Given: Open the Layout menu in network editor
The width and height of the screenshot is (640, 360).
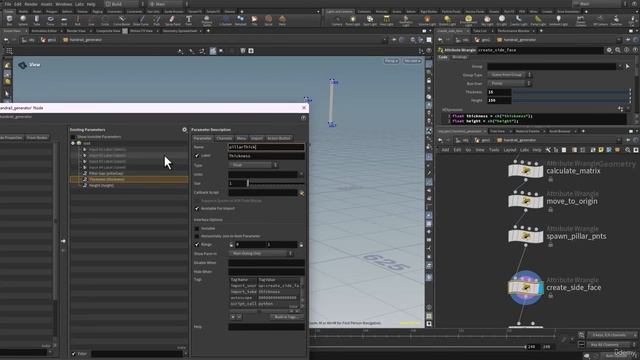Looking at the screenshot, I should [x=509, y=150].
